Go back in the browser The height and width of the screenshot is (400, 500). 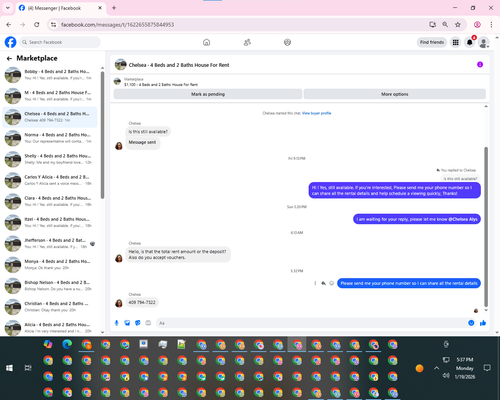click(9, 25)
